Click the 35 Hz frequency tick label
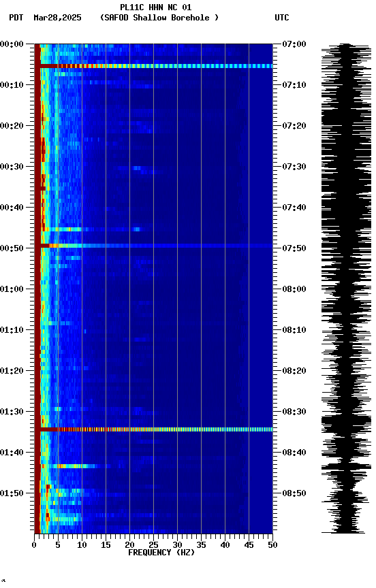Screen dimensions: 376x588 [201, 545]
